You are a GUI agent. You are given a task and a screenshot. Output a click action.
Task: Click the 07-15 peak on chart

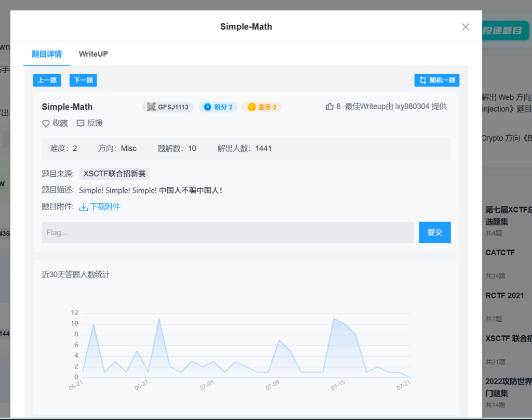point(335,319)
